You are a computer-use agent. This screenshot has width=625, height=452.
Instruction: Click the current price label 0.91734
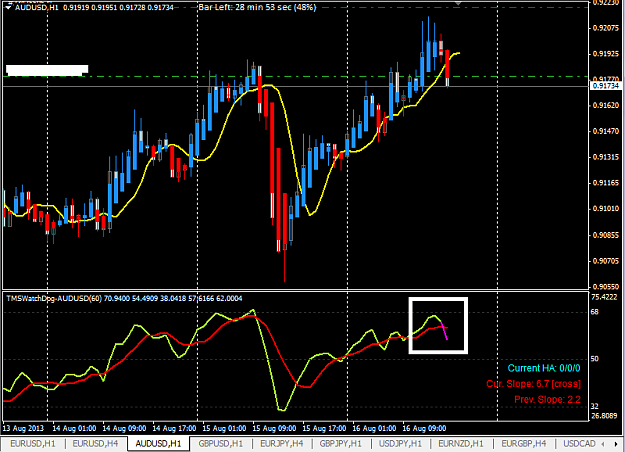click(x=605, y=86)
